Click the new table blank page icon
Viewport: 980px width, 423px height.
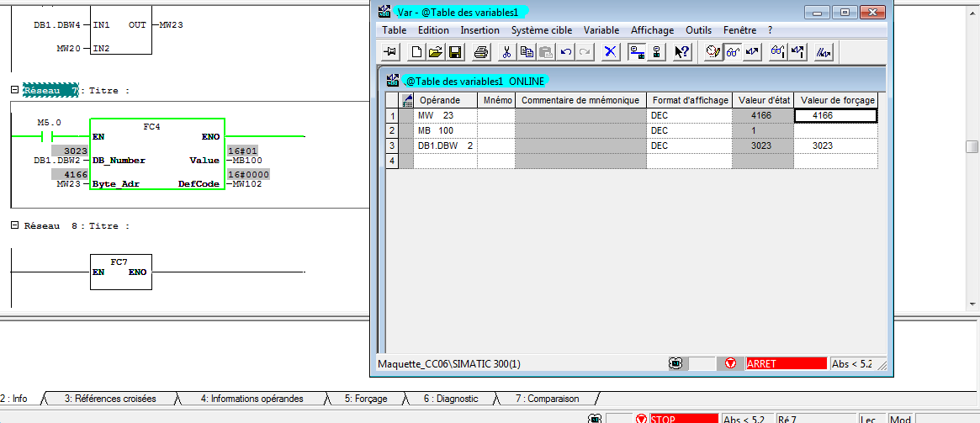pyautogui.click(x=417, y=52)
